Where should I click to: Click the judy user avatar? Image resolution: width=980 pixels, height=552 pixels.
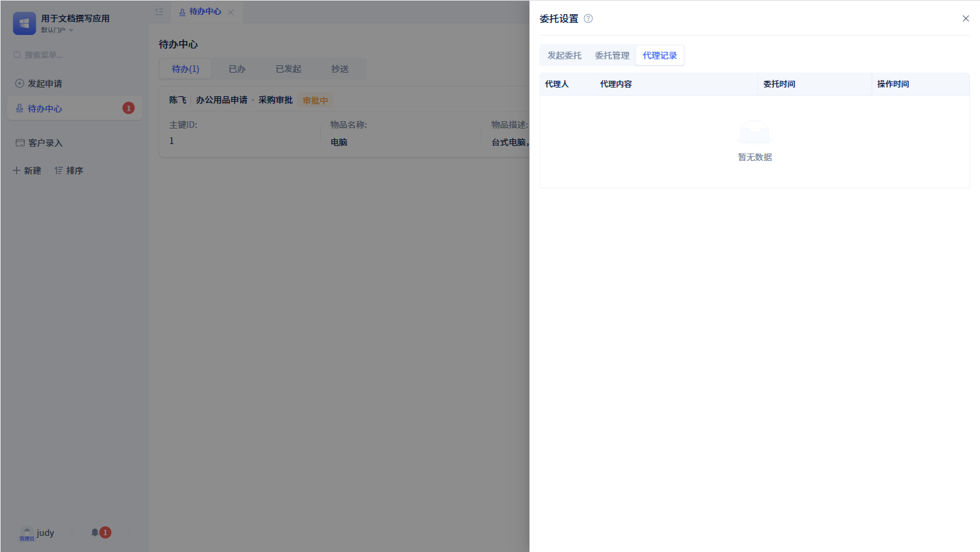[x=27, y=534]
